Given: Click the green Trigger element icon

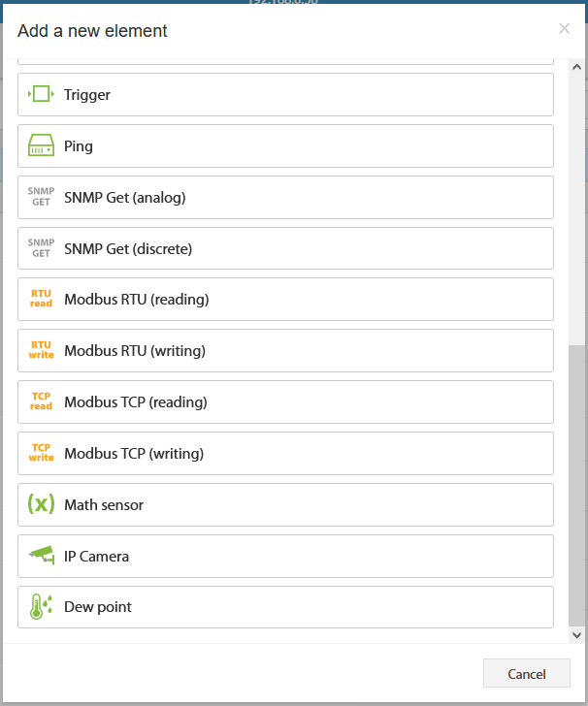Looking at the screenshot, I should click(x=41, y=94).
